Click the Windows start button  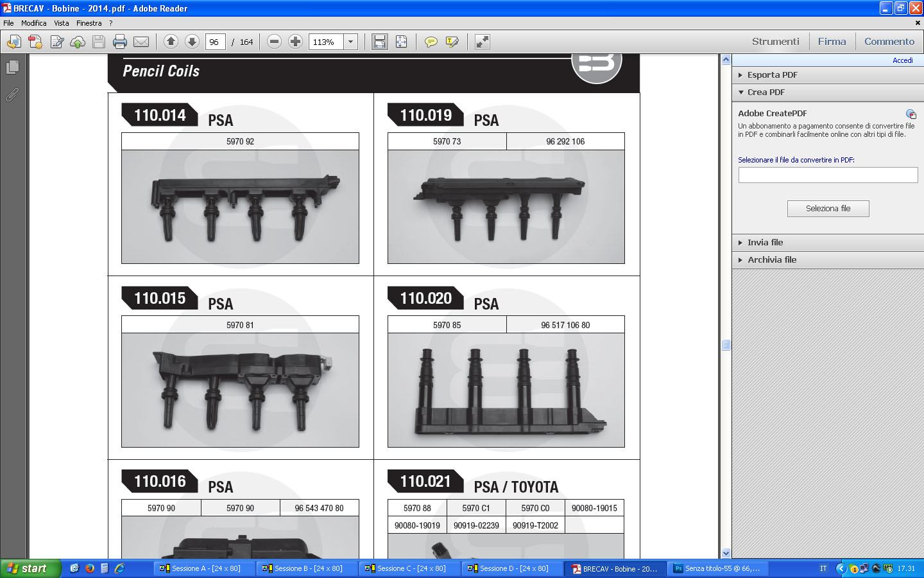pos(30,568)
